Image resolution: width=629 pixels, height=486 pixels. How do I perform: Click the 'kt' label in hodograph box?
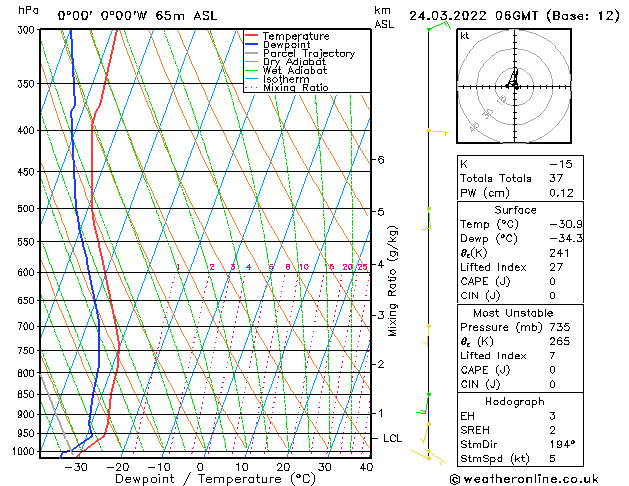pos(465,36)
